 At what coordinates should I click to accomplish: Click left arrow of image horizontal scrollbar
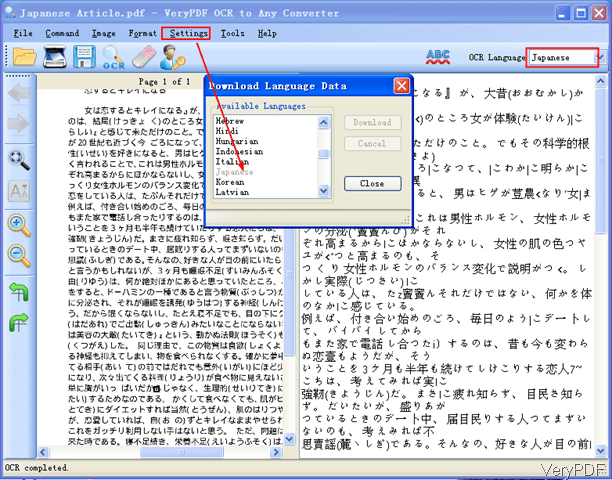click(43, 452)
